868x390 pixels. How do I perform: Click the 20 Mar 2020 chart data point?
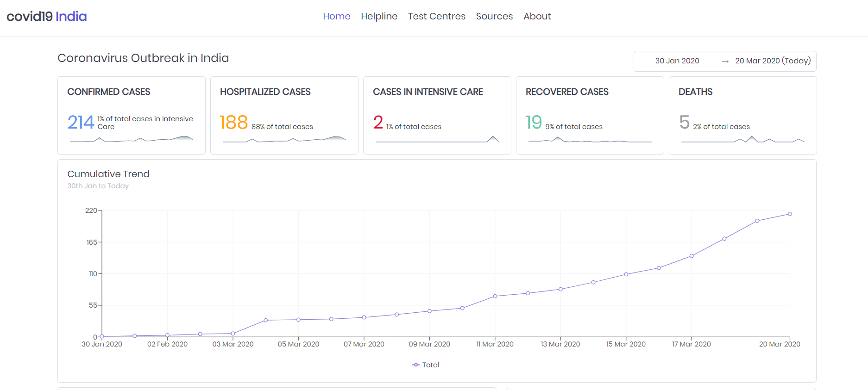(x=790, y=214)
